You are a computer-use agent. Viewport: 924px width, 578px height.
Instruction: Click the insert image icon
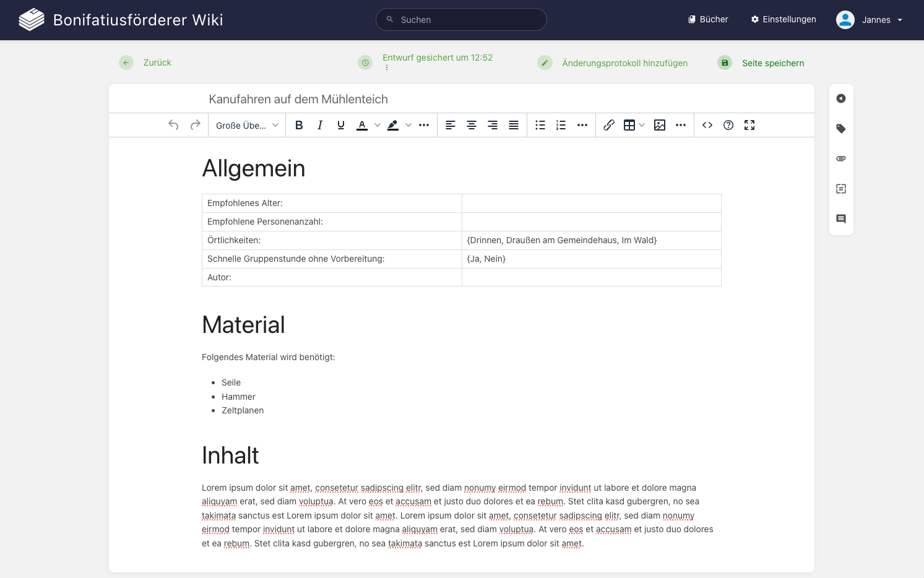(x=660, y=125)
